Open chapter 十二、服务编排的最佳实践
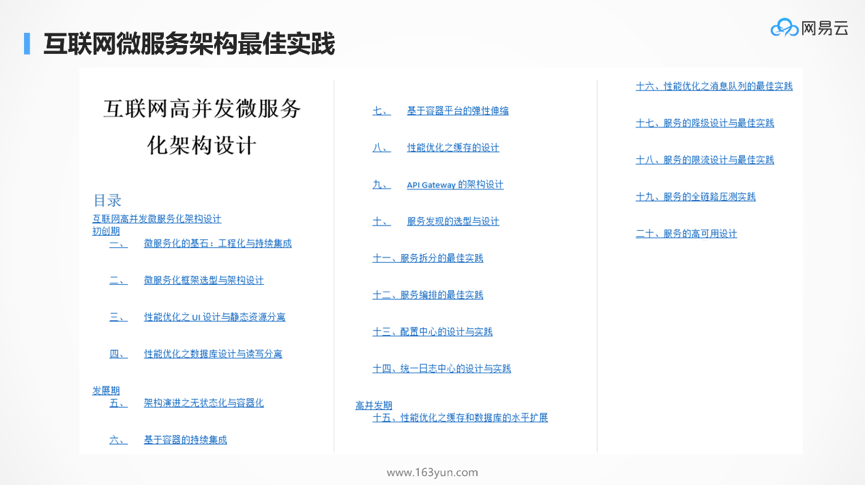 click(x=428, y=295)
